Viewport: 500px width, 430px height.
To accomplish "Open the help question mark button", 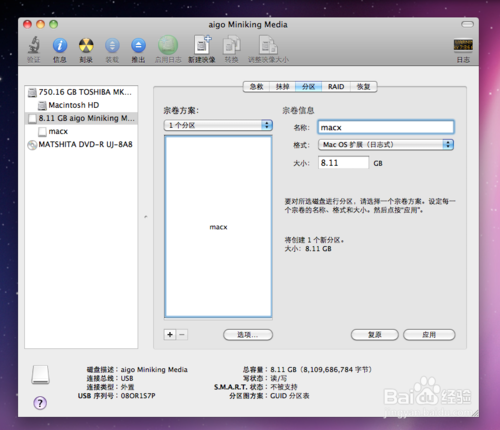I will [40, 403].
